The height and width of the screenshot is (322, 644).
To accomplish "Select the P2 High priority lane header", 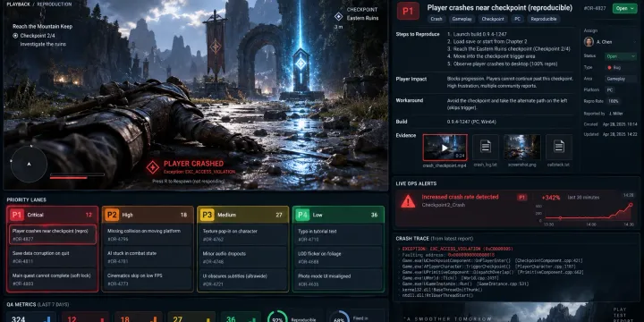I will [148, 215].
